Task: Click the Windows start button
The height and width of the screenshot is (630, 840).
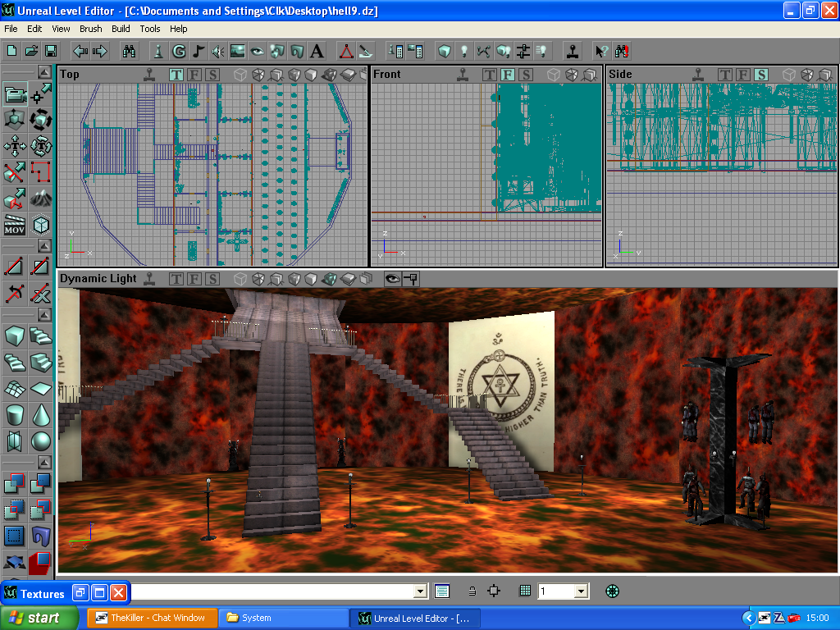Action: coord(39,618)
